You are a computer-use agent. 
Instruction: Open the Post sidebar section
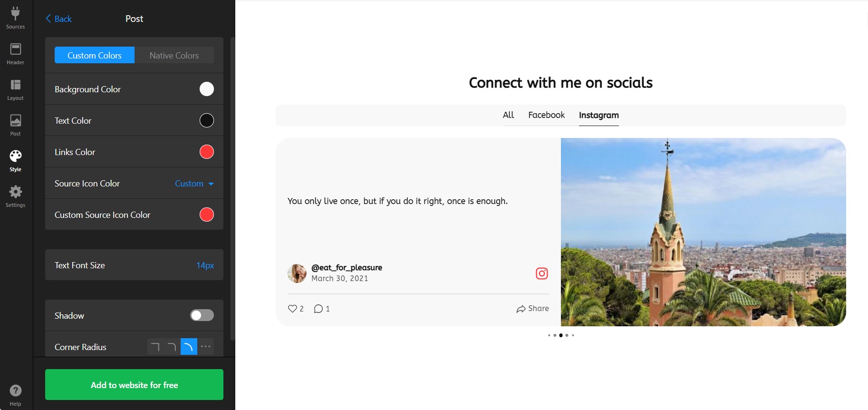coord(15,125)
